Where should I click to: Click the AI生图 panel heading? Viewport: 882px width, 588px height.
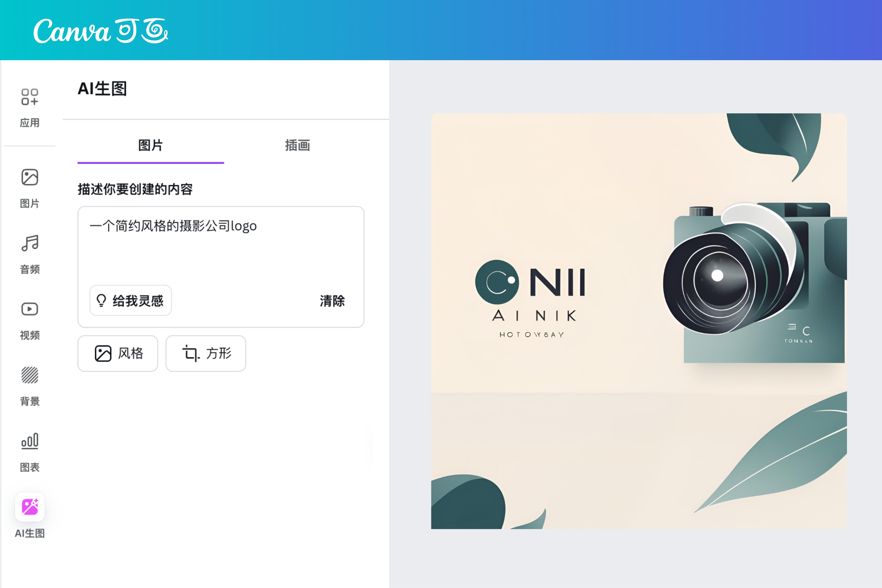pyautogui.click(x=102, y=89)
